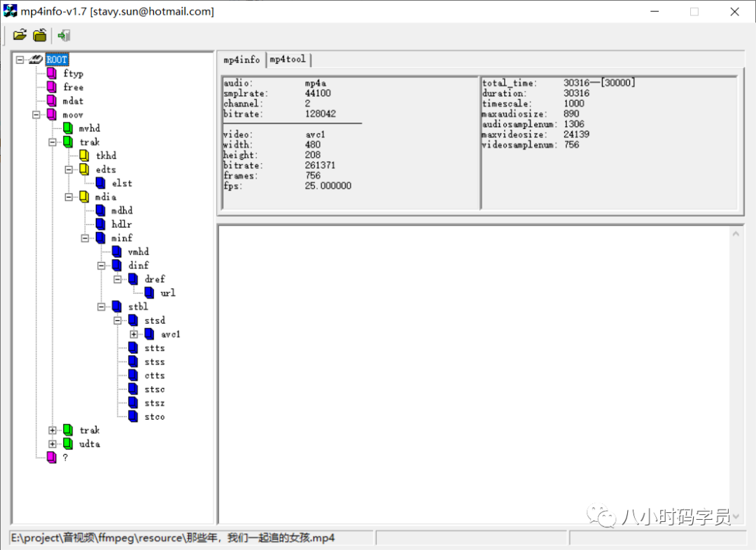
Task: Expand the collapsed trak node above udta
Action: click(x=52, y=430)
